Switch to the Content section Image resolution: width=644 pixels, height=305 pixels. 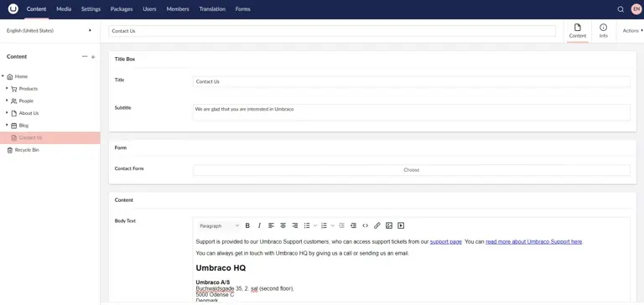pos(36,9)
